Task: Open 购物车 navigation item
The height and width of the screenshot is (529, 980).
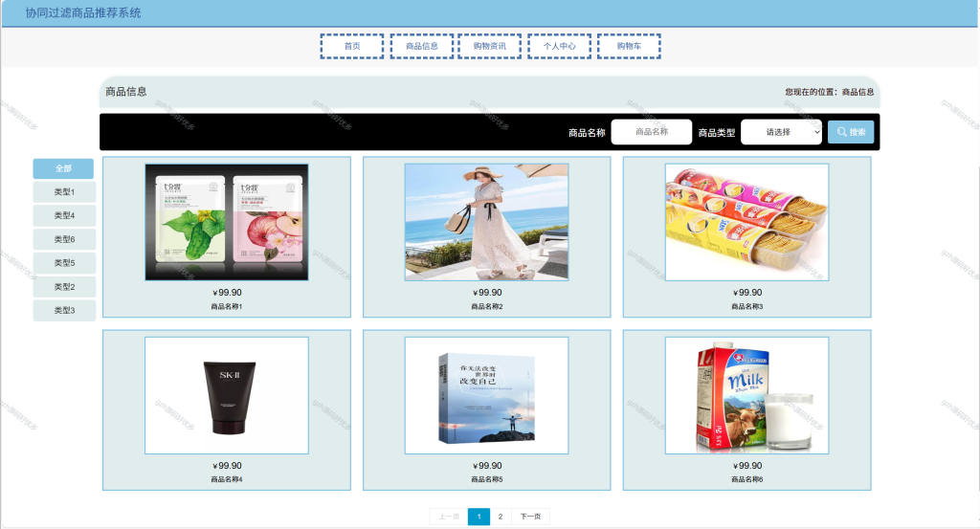Action: tap(629, 46)
